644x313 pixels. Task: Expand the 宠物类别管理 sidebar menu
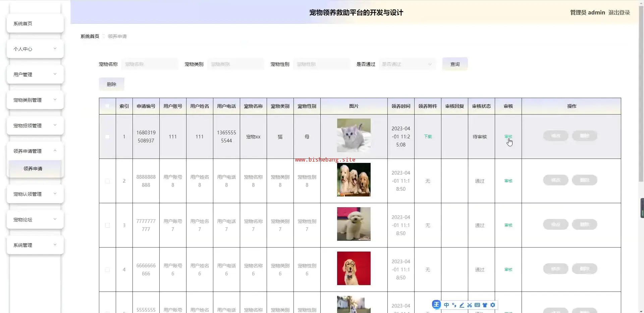point(35,100)
